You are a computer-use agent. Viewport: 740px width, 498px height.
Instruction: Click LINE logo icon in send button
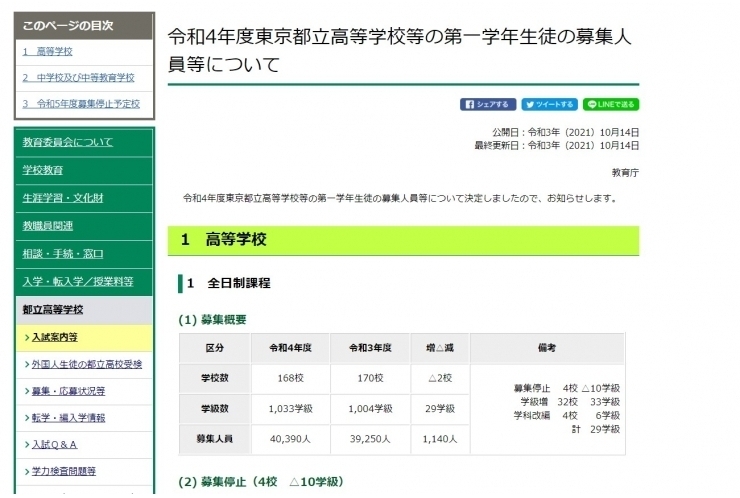tap(592, 104)
